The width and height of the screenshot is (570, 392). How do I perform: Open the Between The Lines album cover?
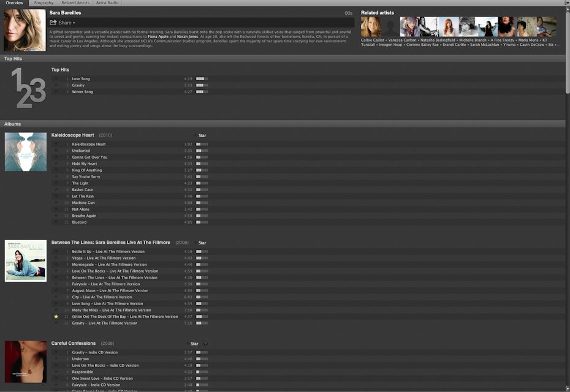coord(26,260)
